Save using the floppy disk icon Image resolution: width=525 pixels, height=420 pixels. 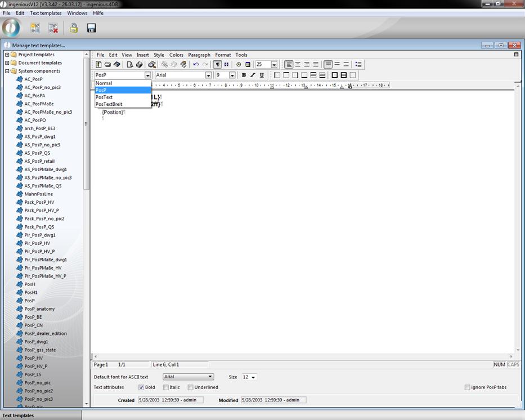(91, 28)
